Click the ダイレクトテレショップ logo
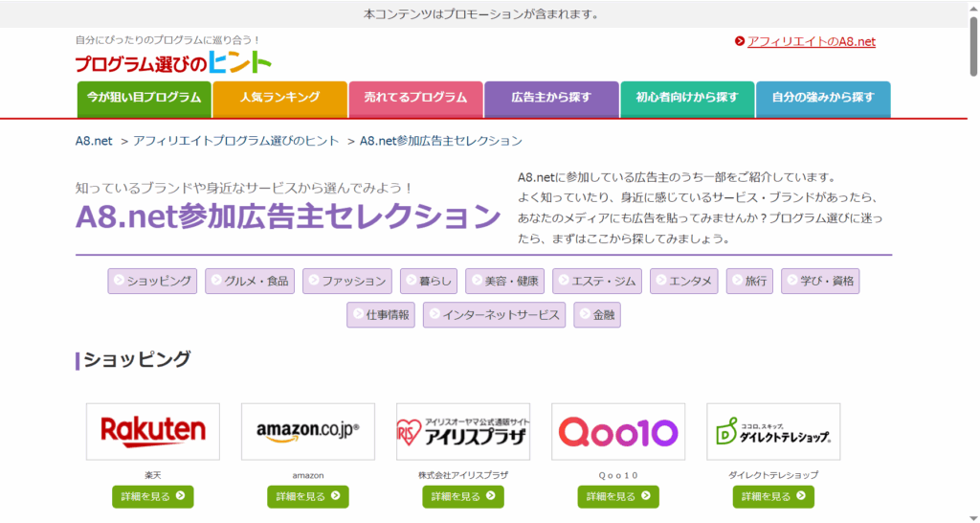This screenshot has height=523, width=980. (773, 431)
